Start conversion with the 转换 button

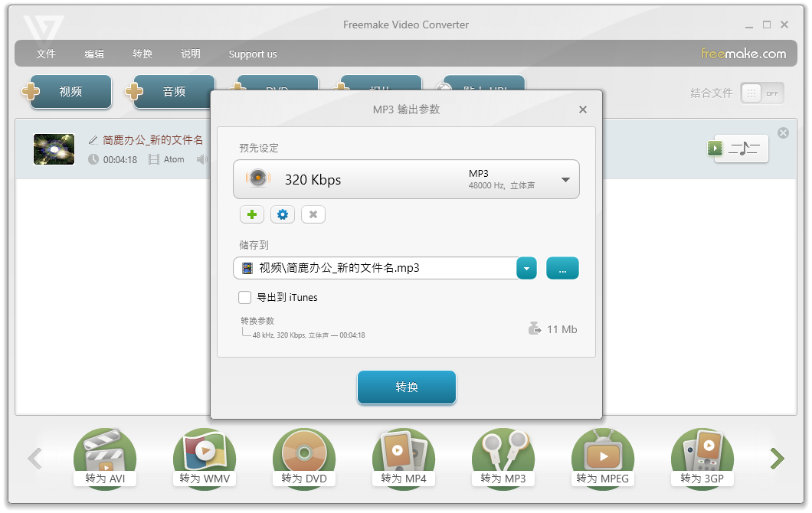[x=406, y=387]
